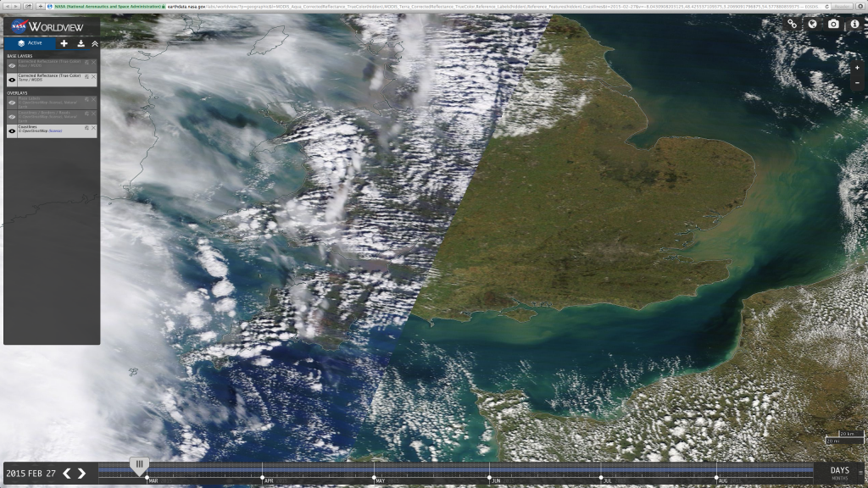Image resolution: width=868 pixels, height=488 pixels.
Task: Show the Aqua/MODIS Corrected Reflectance layer
Action: (x=12, y=65)
